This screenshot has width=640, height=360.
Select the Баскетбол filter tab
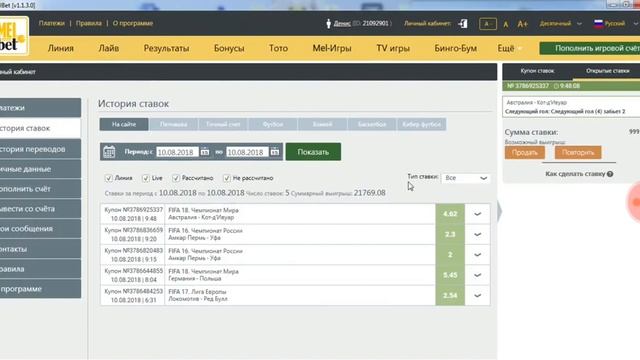372,124
